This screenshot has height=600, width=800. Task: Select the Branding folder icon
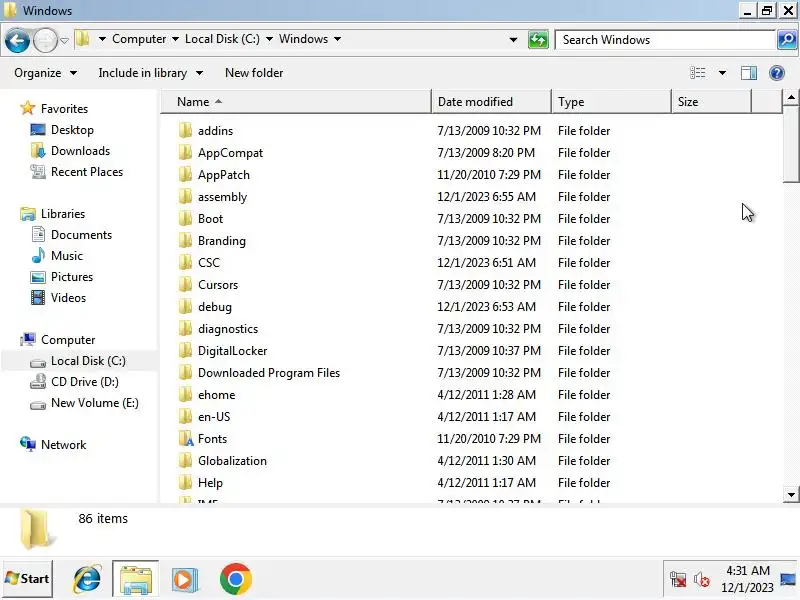point(186,240)
